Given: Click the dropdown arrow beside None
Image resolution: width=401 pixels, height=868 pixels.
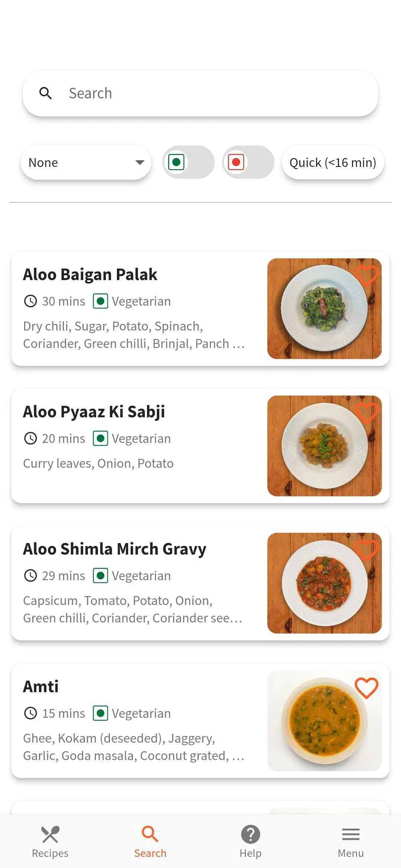Looking at the screenshot, I should 140,162.
